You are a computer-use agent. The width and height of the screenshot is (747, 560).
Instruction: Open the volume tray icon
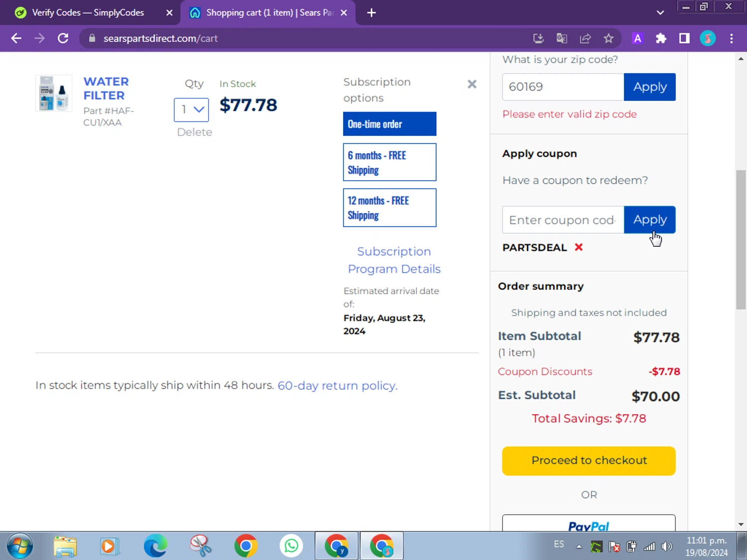pyautogui.click(x=666, y=547)
